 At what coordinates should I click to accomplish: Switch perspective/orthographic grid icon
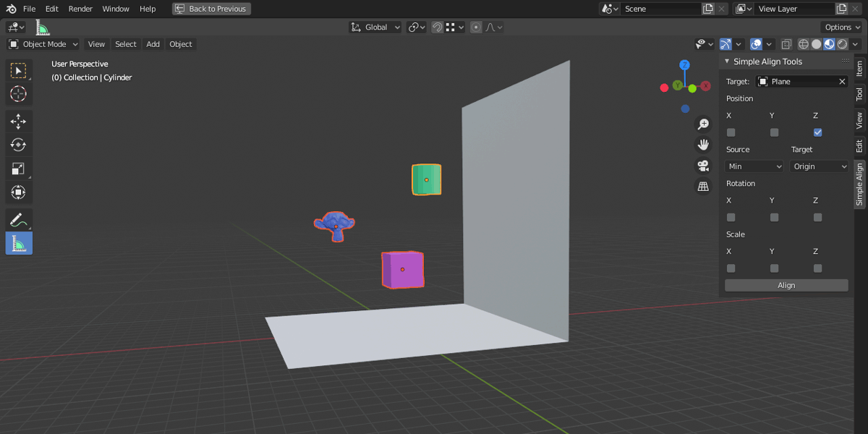coord(702,187)
